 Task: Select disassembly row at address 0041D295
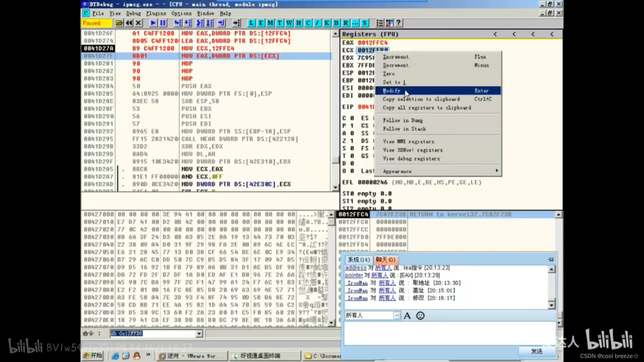206,139
